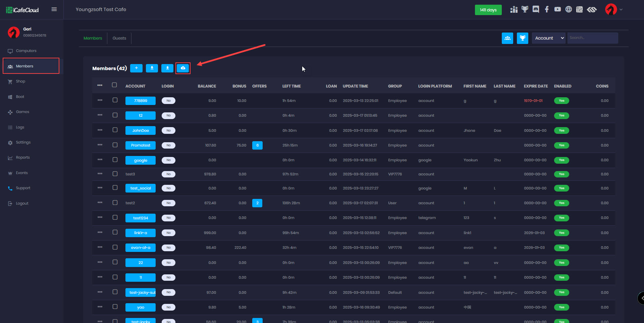Click the add member plus button

pyautogui.click(x=136, y=68)
